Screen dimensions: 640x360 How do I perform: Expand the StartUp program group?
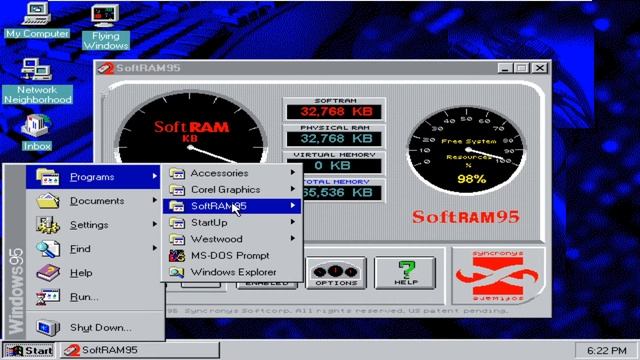click(232, 222)
